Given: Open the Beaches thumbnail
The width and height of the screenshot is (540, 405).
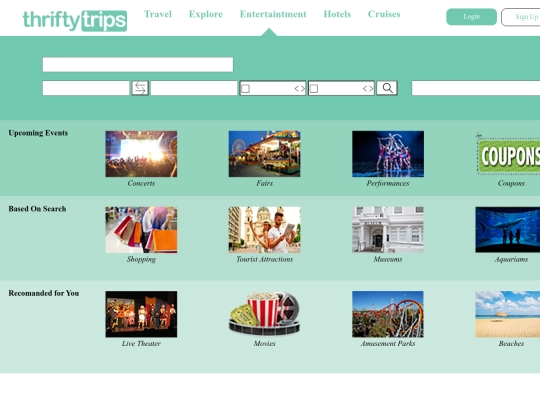Looking at the screenshot, I should 508,314.
